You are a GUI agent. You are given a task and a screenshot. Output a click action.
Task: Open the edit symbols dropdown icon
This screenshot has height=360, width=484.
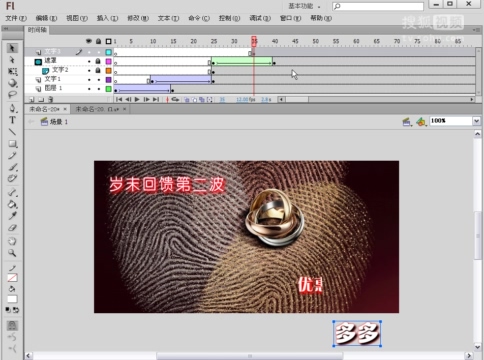pyautogui.click(x=421, y=122)
